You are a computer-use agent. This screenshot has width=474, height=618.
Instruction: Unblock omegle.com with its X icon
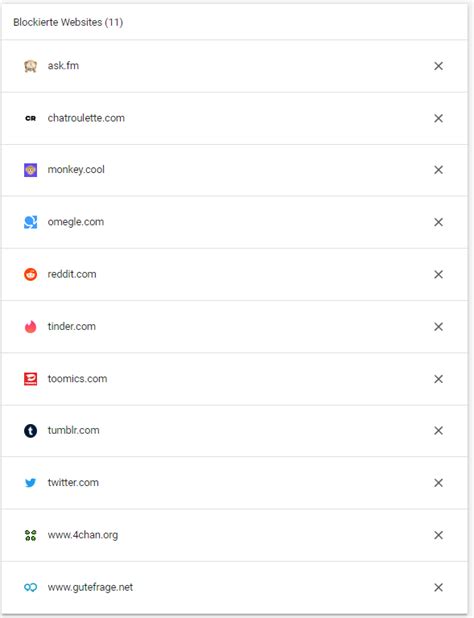tap(438, 222)
